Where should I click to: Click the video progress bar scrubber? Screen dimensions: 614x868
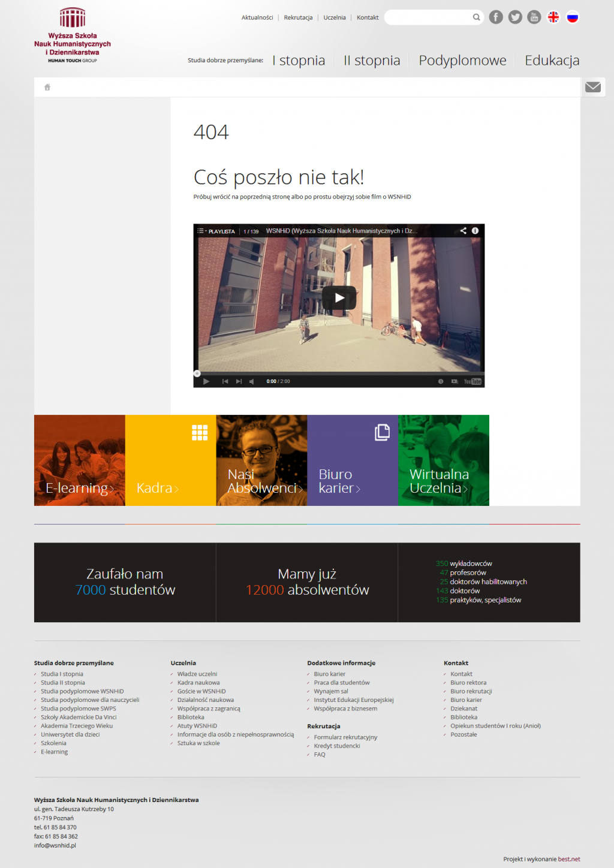click(197, 373)
